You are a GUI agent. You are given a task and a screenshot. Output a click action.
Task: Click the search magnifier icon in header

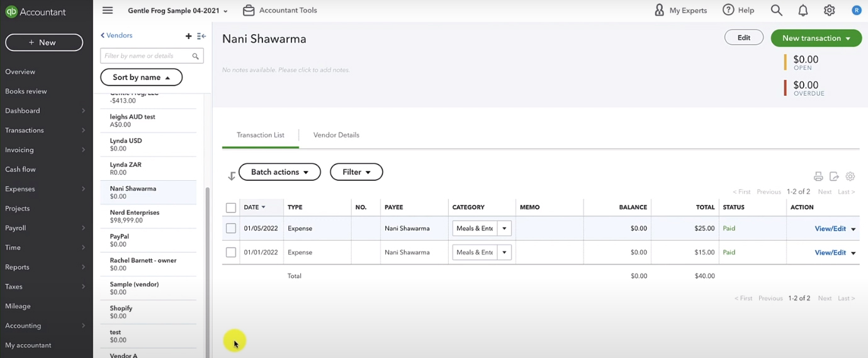777,10
